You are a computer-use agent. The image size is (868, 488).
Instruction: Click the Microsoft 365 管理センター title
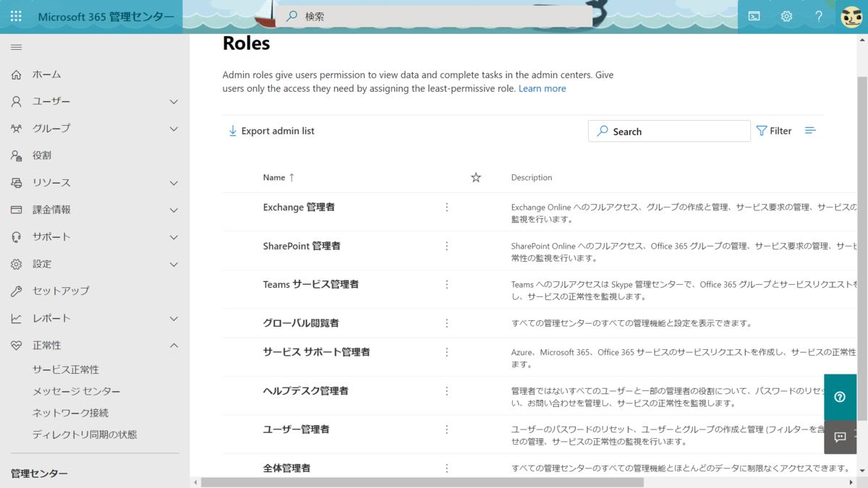click(106, 17)
